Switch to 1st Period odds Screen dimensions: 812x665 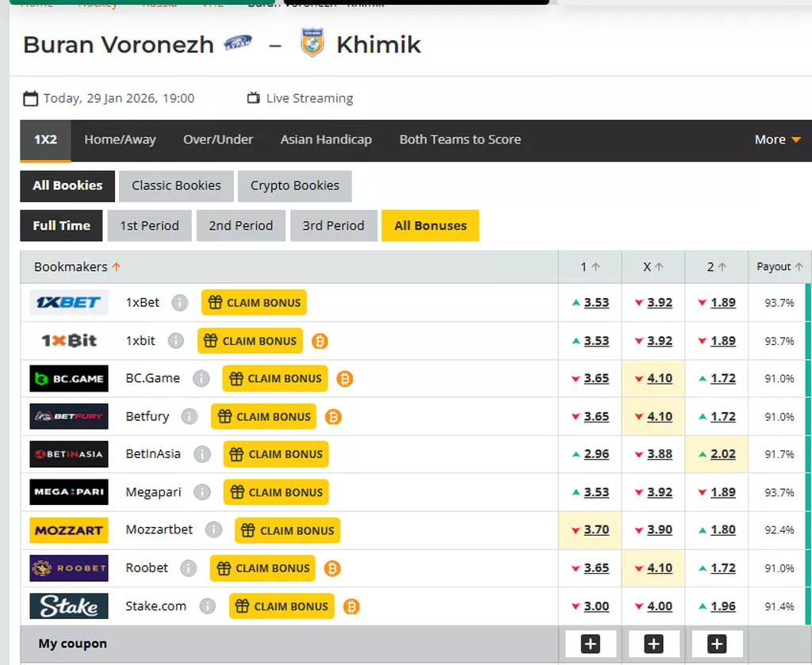(149, 225)
